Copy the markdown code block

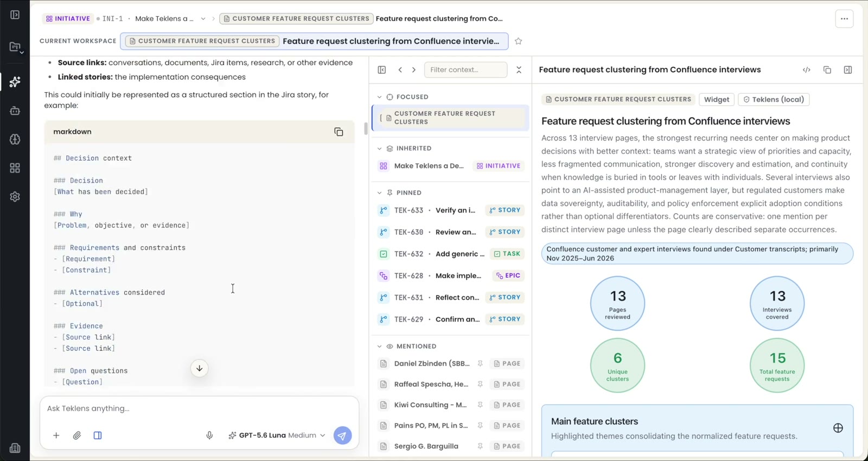pyautogui.click(x=339, y=132)
